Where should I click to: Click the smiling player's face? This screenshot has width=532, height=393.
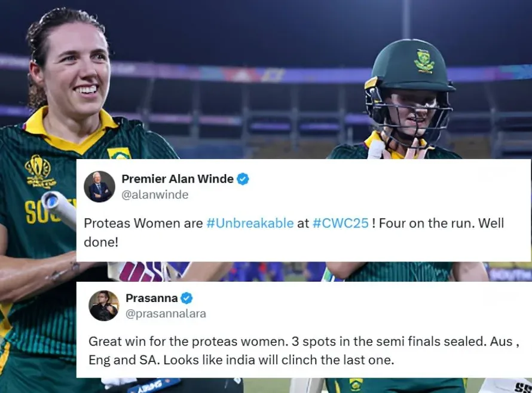(77, 73)
